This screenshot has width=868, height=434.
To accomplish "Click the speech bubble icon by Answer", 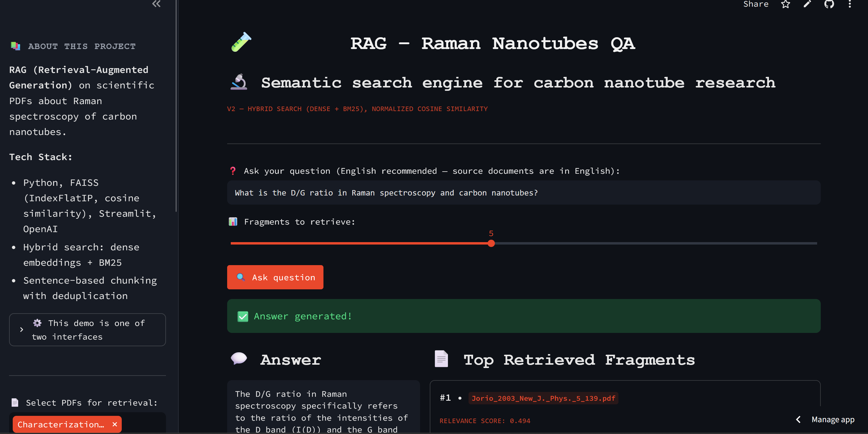I will [x=239, y=359].
